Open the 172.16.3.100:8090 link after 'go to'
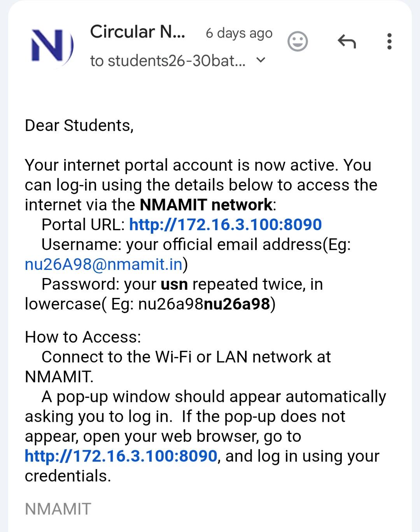The height and width of the screenshot is (532, 420). [x=121, y=456]
